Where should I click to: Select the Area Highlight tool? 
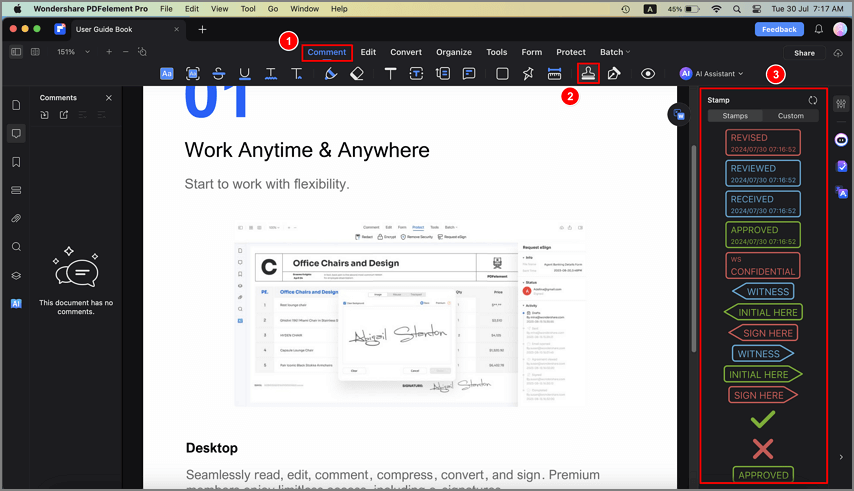(193, 73)
